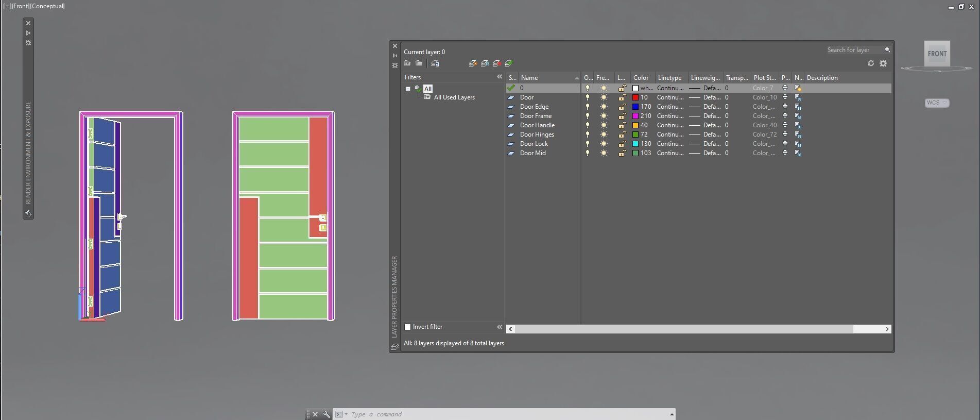Click New Layer Frozen in All Viewports icon
This screenshot has height=420, width=980.
485,63
